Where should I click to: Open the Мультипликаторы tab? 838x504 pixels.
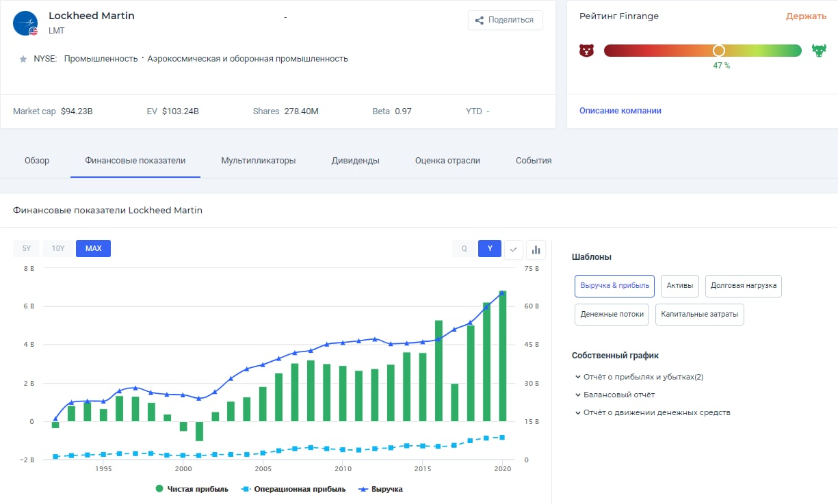coord(258,161)
